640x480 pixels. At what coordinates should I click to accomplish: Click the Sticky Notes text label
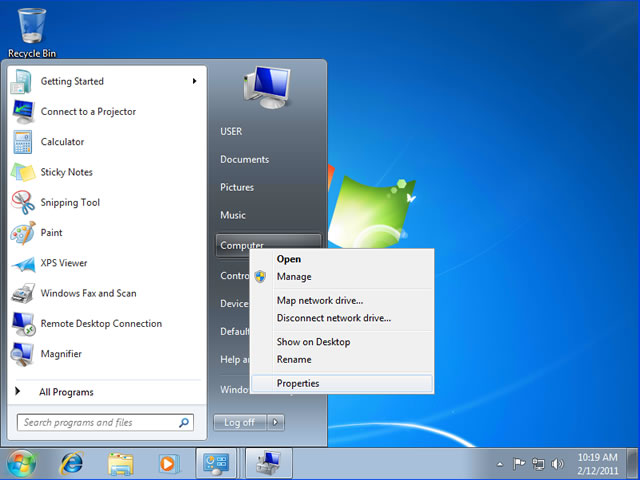point(67,172)
